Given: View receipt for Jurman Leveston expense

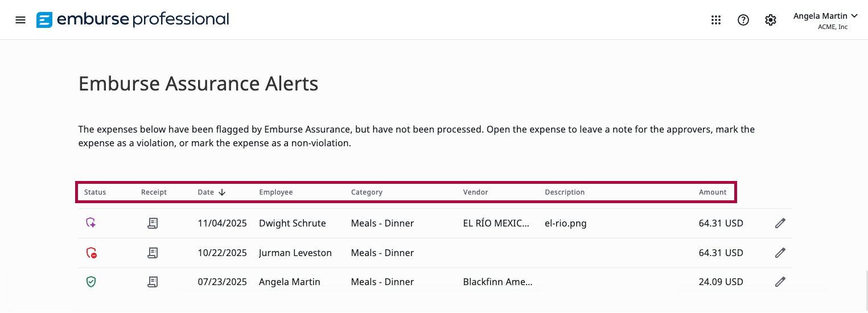Looking at the screenshot, I should (153, 253).
